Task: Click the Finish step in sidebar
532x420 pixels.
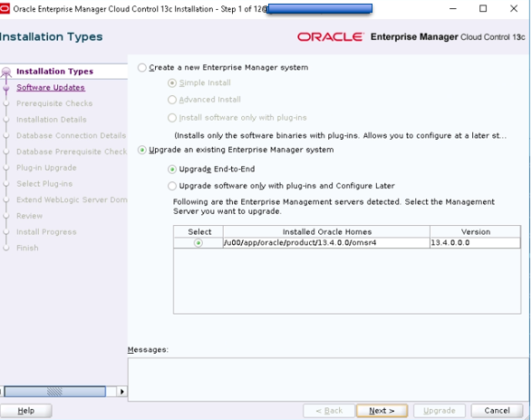Action: tap(27, 248)
